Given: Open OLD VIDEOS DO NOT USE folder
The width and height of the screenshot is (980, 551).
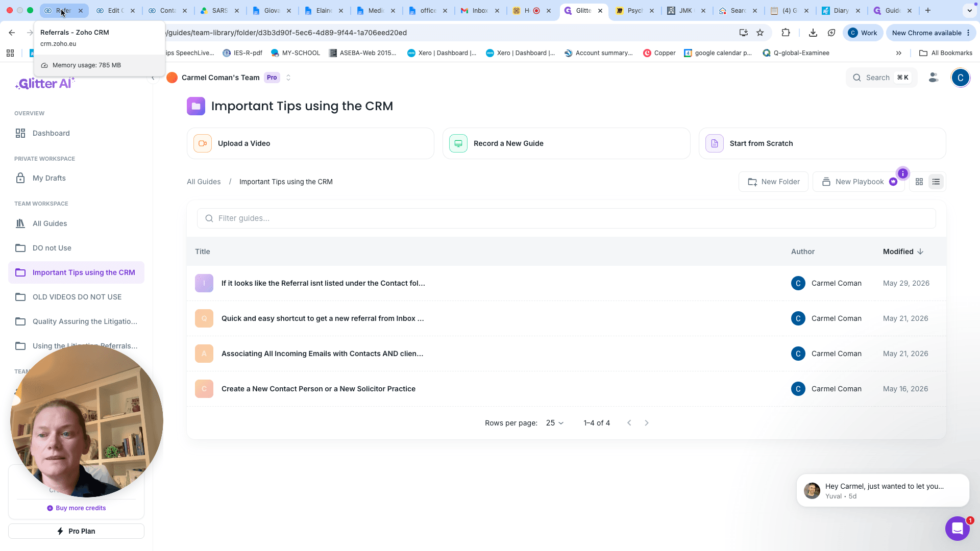Looking at the screenshot, I should tap(76, 297).
